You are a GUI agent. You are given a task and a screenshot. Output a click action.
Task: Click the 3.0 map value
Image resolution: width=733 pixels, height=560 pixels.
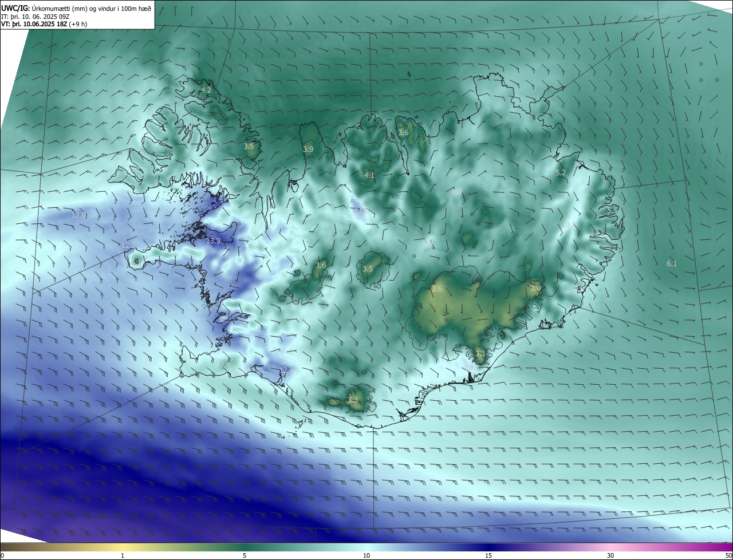[x=535, y=289]
